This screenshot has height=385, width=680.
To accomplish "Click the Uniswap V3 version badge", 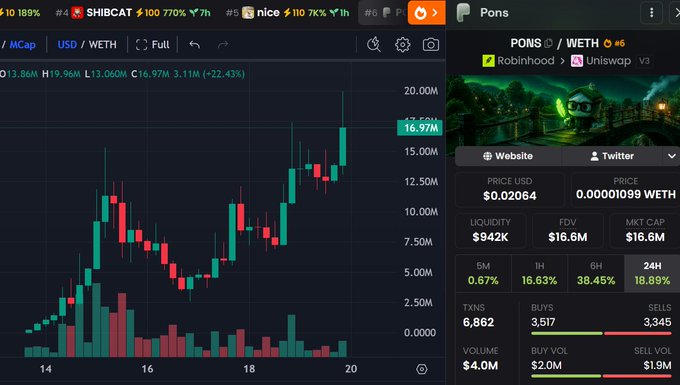I will click(x=644, y=61).
